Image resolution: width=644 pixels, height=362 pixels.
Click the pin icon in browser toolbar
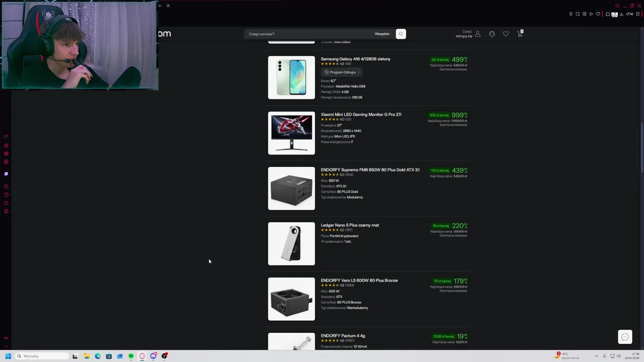coord(571,14)
